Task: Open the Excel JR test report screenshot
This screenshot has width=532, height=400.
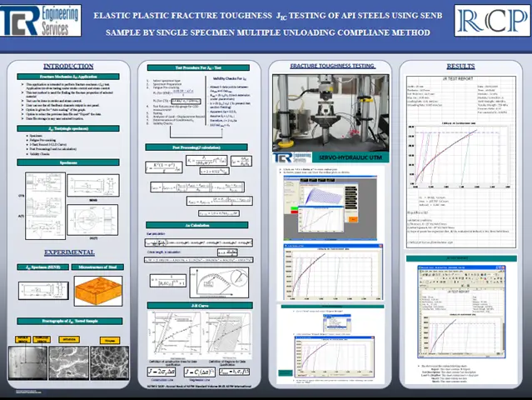Action: pyautogui.click(x=461, y=312)
